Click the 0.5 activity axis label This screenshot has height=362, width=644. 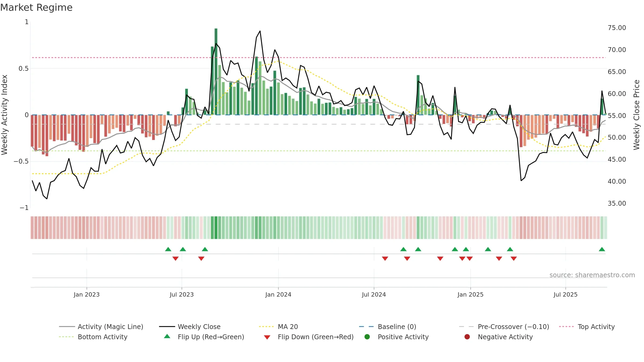(23, 69)
